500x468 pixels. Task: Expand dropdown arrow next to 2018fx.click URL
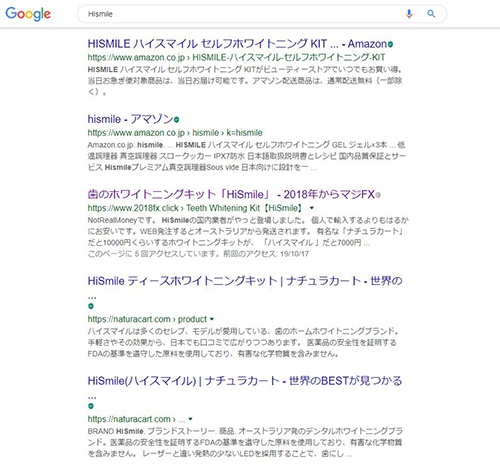tap(312, 208)
